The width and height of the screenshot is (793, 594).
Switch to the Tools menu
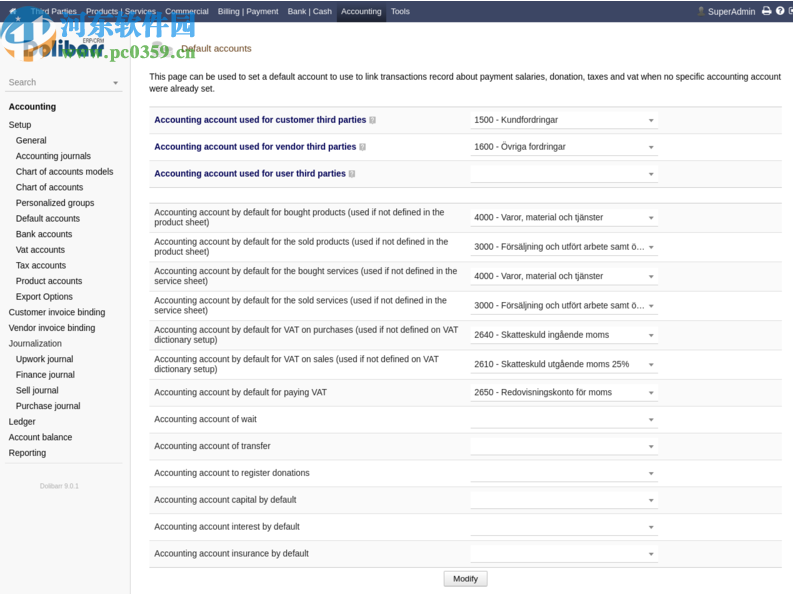point(400,11)
